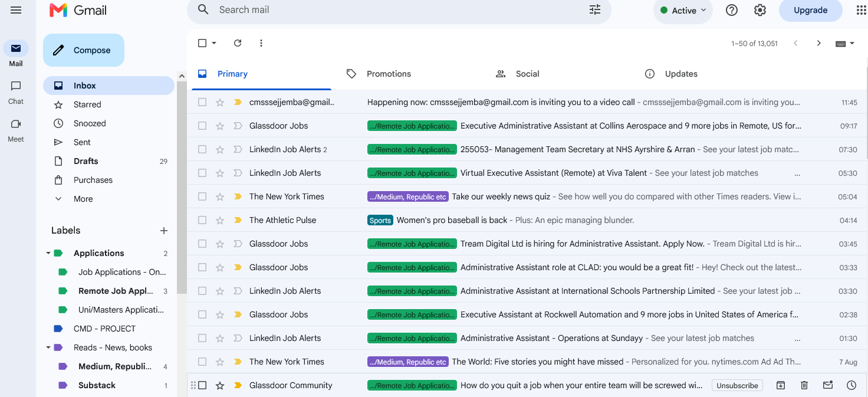Open the Active status dropdown
Image resolution: width=868 pixels, height=397 pixels.
pyautogui.click(x=683, y=10)
